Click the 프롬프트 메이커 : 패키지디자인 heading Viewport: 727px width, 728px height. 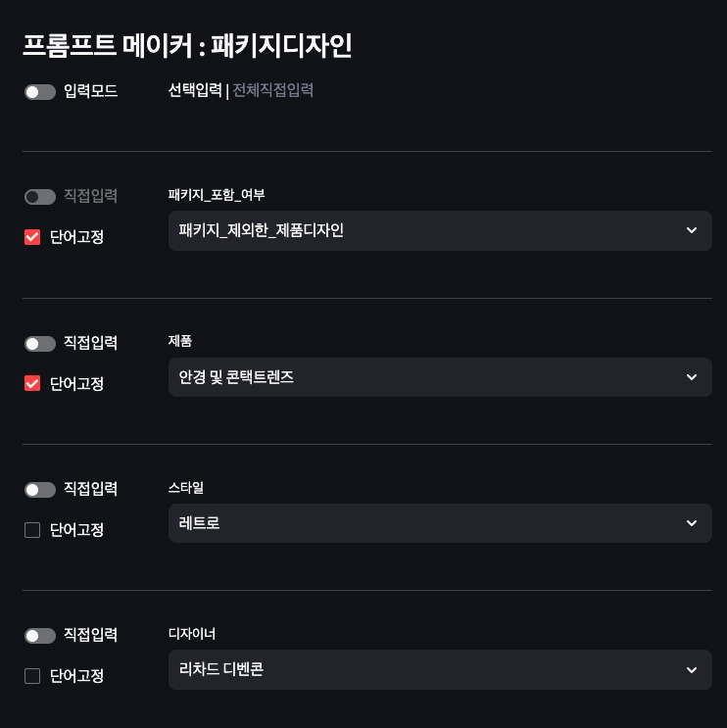(187, 45)
